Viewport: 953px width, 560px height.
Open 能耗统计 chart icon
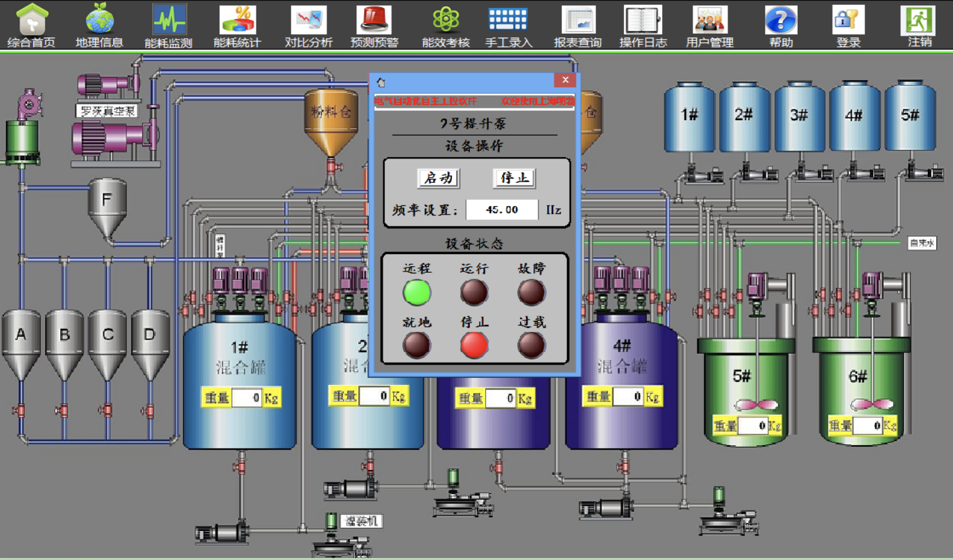[237, 19]
